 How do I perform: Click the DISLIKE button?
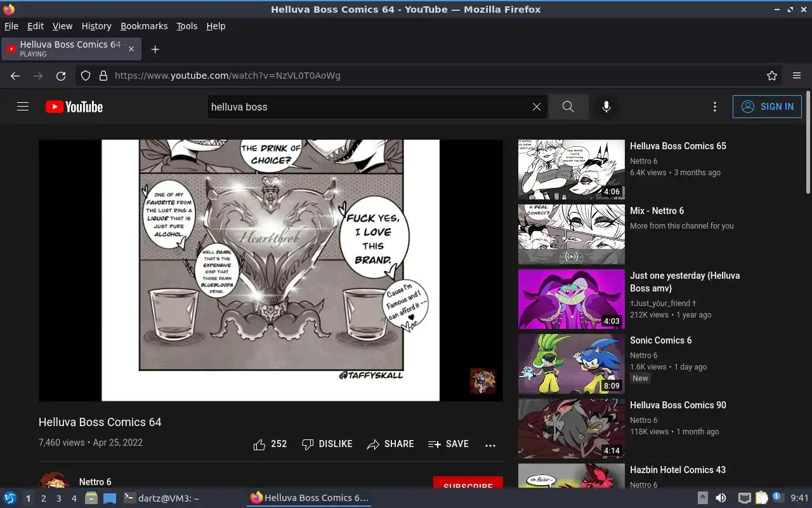point(327,444)
